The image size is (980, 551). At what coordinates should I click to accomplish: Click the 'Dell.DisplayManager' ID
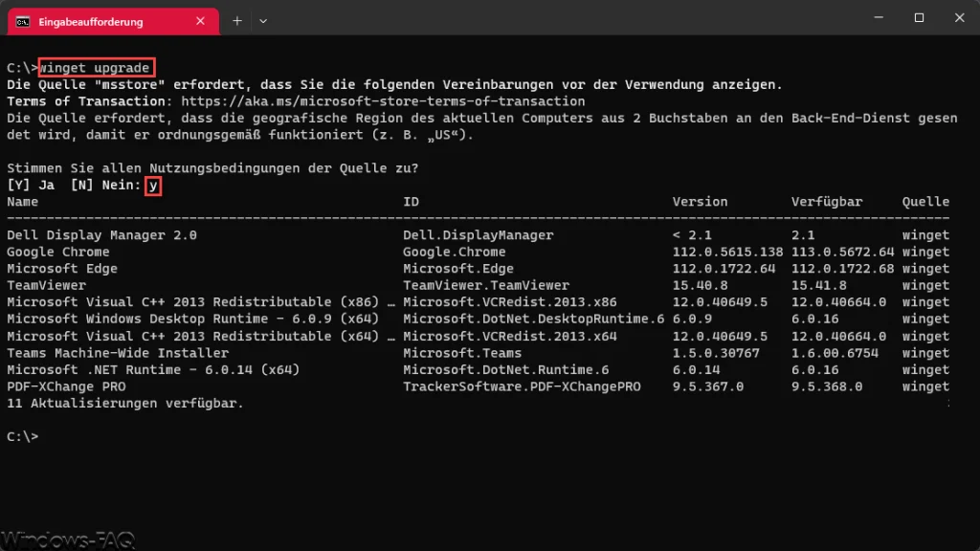[x=479, y=235]
